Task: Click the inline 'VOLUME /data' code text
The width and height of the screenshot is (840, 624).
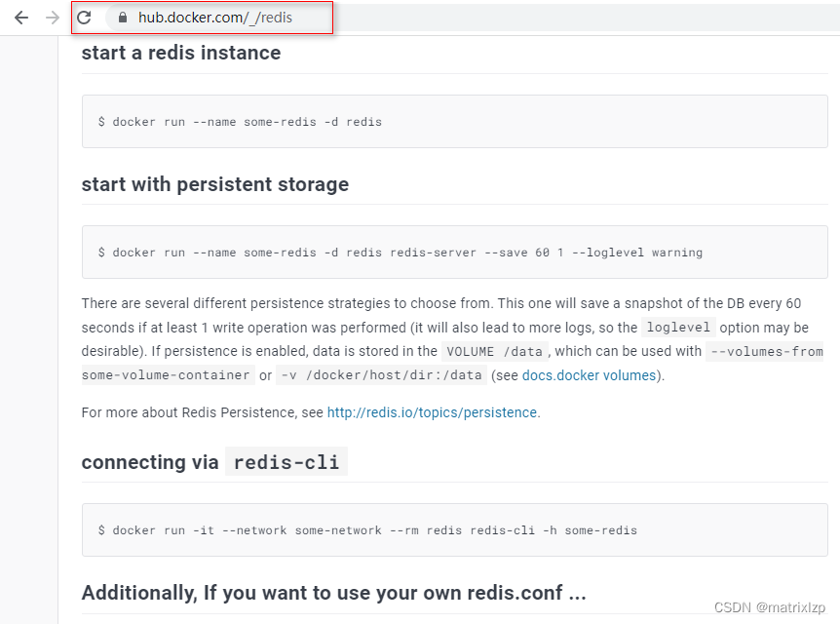Action: [494, 351]
